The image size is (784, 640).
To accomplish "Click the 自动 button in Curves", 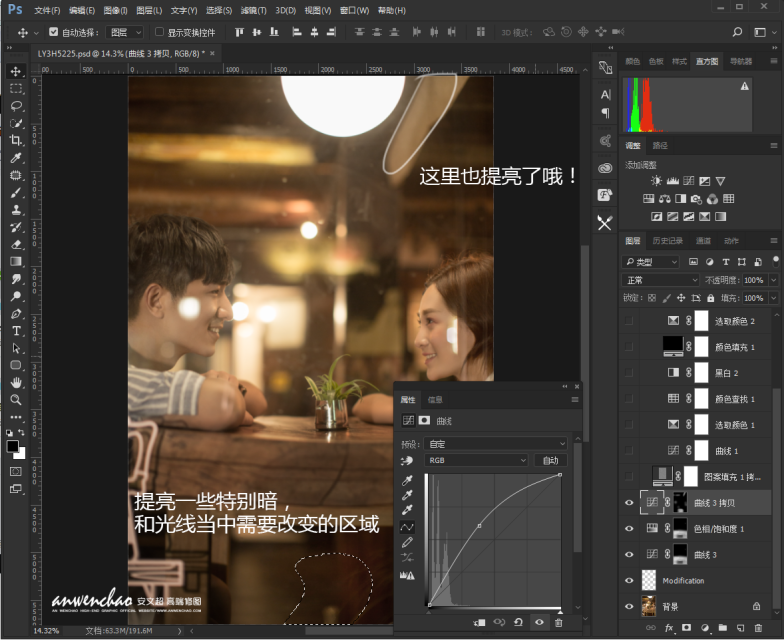I will tap(550, 460).
